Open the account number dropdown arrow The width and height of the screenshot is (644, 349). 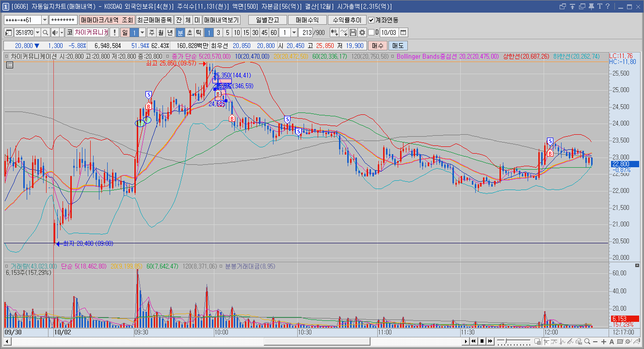[45, 20]
